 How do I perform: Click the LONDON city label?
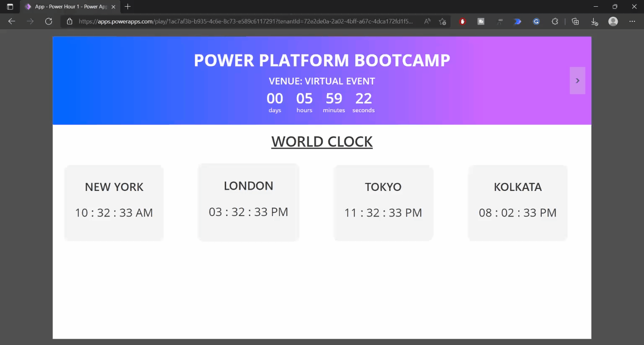click(x=249, y=186)
